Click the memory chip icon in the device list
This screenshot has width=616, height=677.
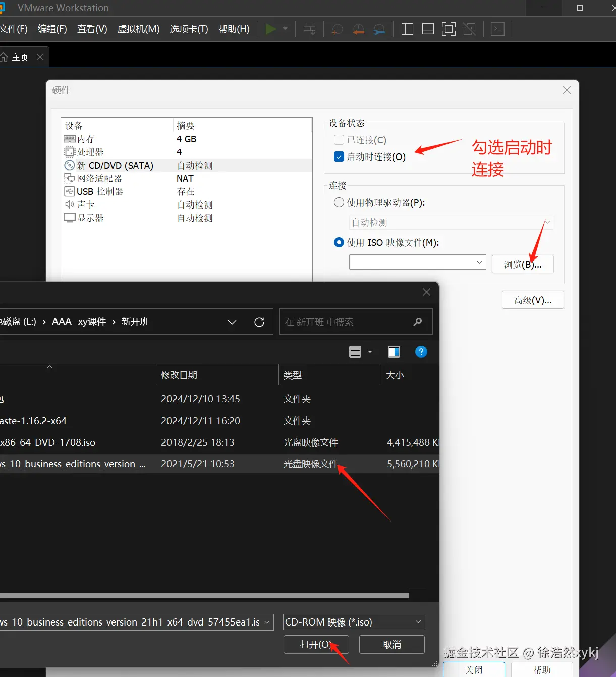click(x=70, y=139)
